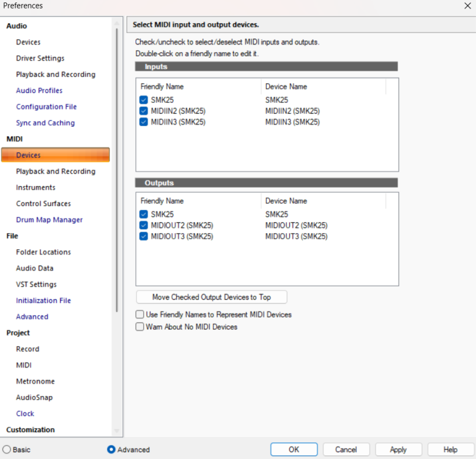Open VST Settings under File

click(36, 285)
